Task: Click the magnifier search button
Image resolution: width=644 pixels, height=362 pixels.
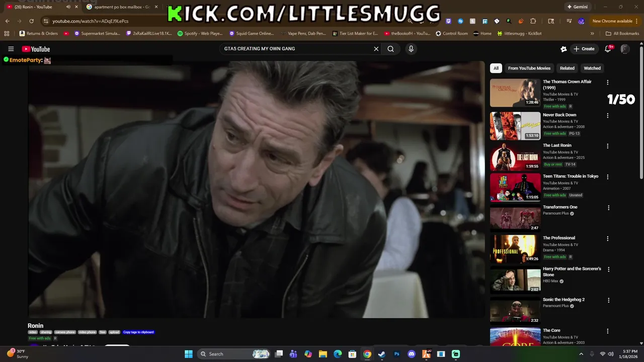Action: coord(390,49)
